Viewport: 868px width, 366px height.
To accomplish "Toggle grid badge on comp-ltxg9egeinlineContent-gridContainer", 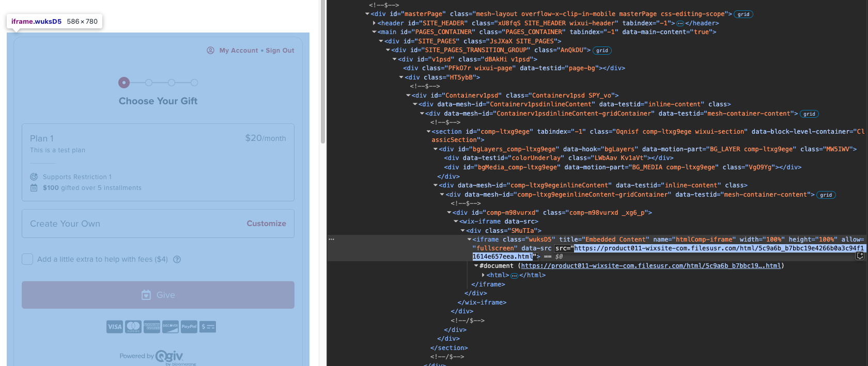I will click(826, 195).
